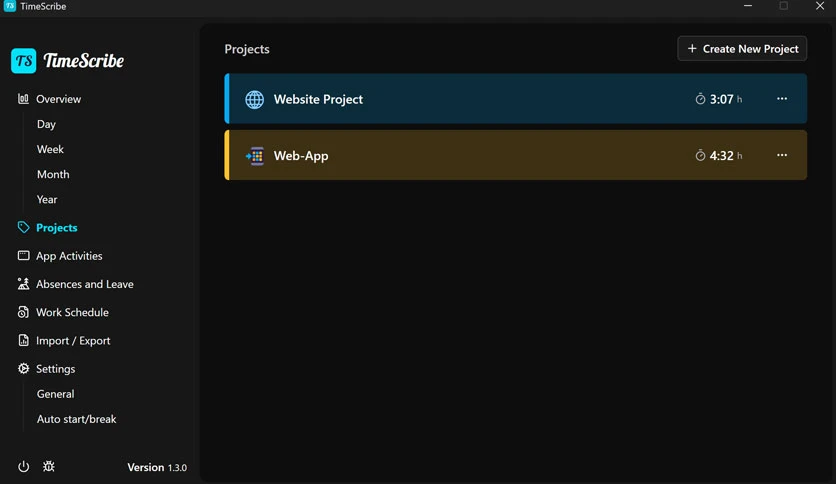Click the stopwatch icon beside 3:07
Screen dimensions: 836x484
coord(700,99)
